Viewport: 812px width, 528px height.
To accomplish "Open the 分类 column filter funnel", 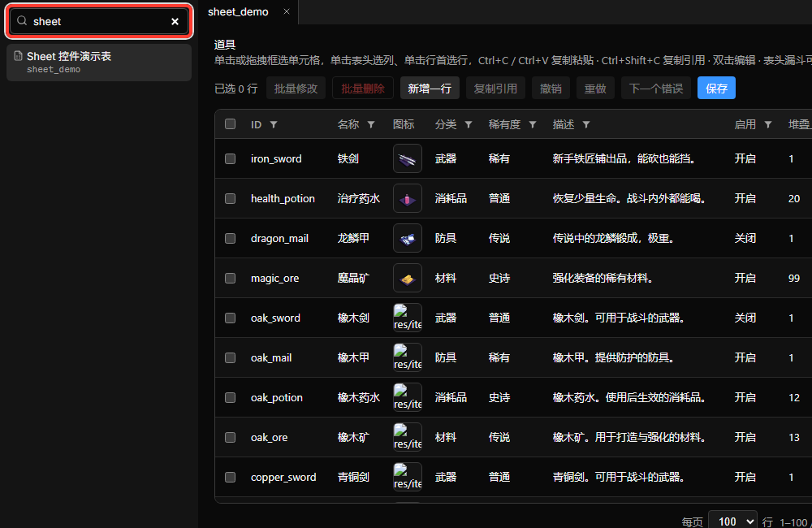I will pyautogui.click(x=469, y=124).
